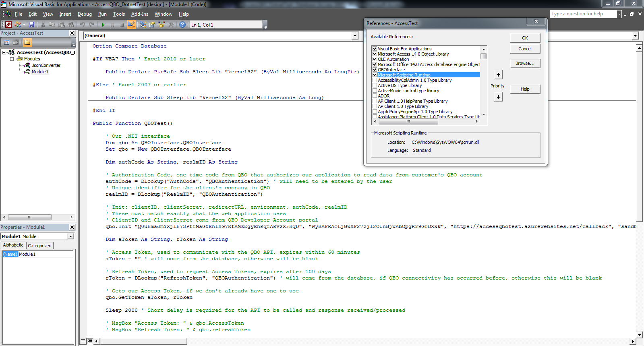Open the (General) object dropdown
The image size is (644, 346).
point(355,36)
